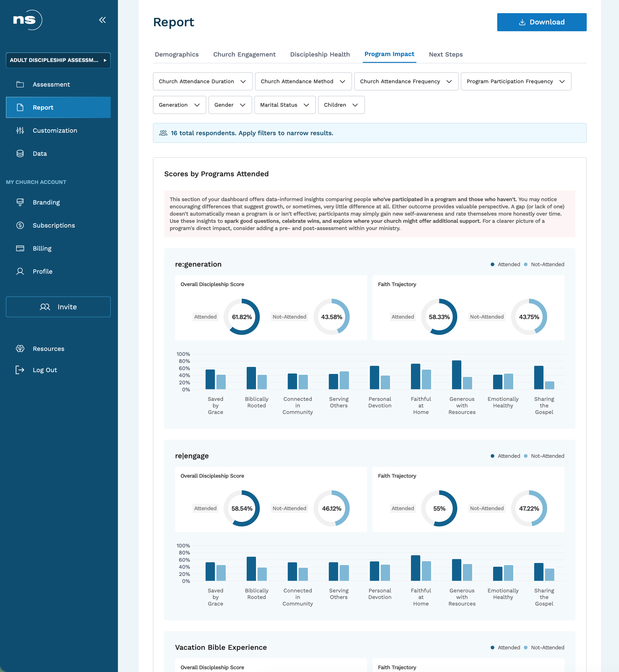Switch to the Church Engagement tab
Image resolution: width=619 pixels, height=672 pixels.
coord(244,54)
